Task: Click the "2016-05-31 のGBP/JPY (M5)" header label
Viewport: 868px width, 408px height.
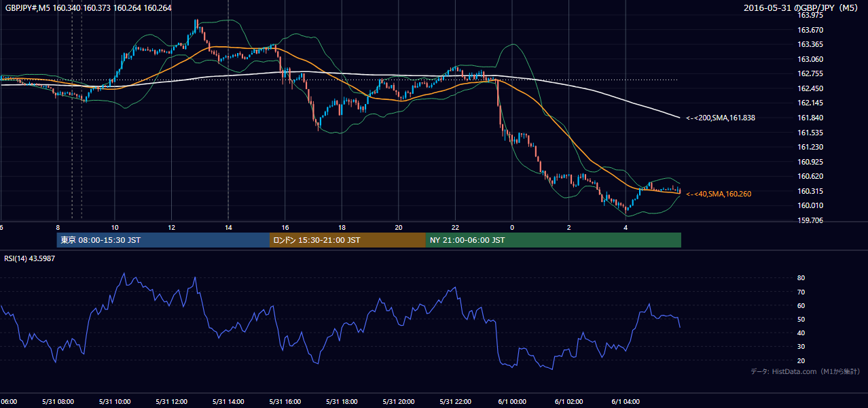Action: (x=801, y=8)
